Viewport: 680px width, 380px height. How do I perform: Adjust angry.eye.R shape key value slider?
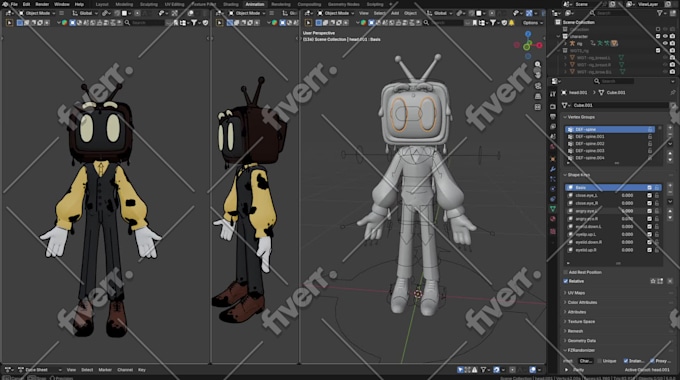point(627,219)
